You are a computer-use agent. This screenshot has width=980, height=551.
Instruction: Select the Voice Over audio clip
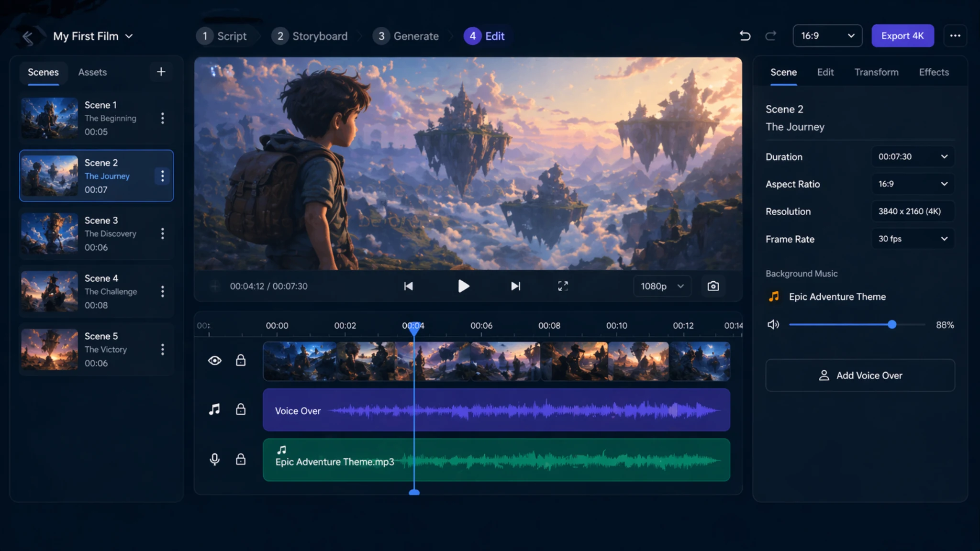[x=496, y=410]
